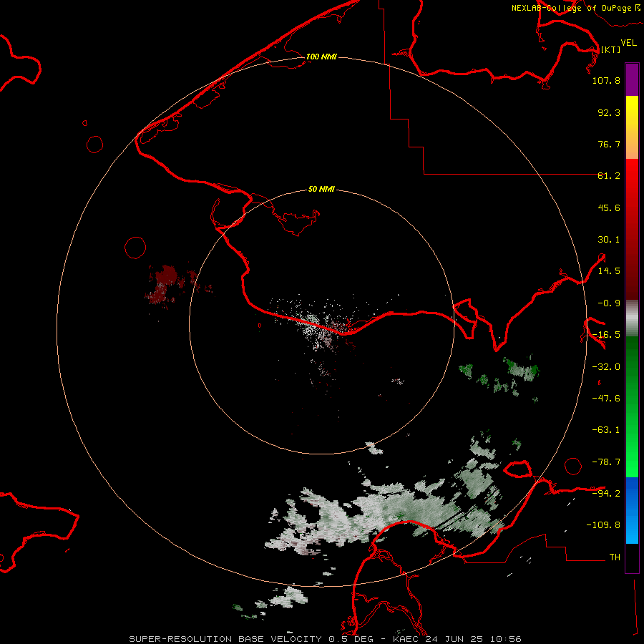Click the -63.1 scale value
The height and width of the screenshot is (644, 644).
pyautogui.click(x=606, y=430)
